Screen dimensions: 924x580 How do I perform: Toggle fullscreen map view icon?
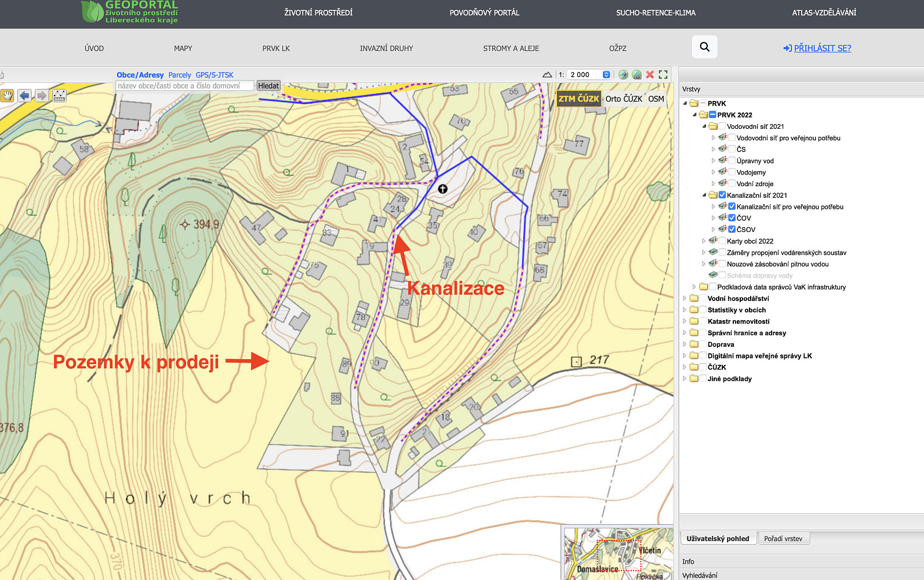pyautogui.click(x=663, y=75)
